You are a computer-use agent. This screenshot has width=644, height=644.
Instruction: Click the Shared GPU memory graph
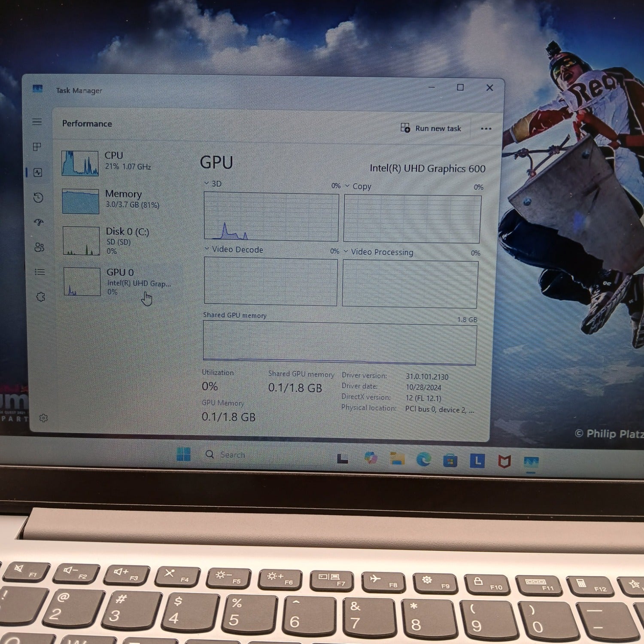point(340,343)
